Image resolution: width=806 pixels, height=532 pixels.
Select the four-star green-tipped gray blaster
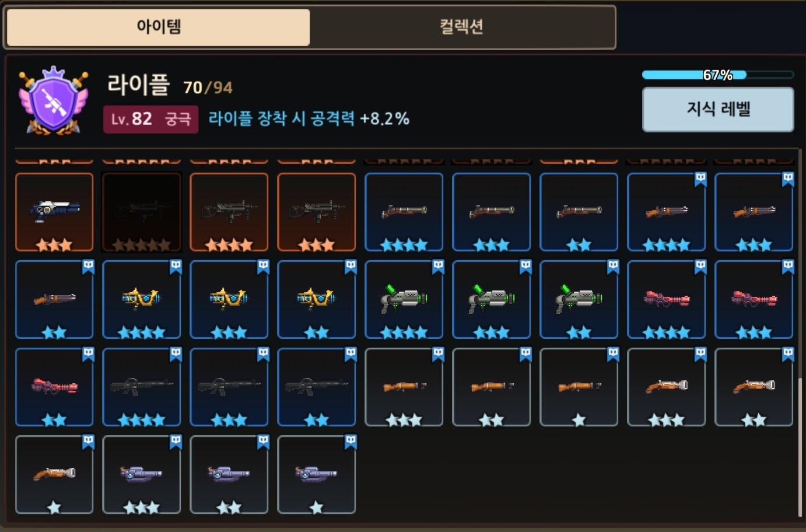(x=404, y=300)
